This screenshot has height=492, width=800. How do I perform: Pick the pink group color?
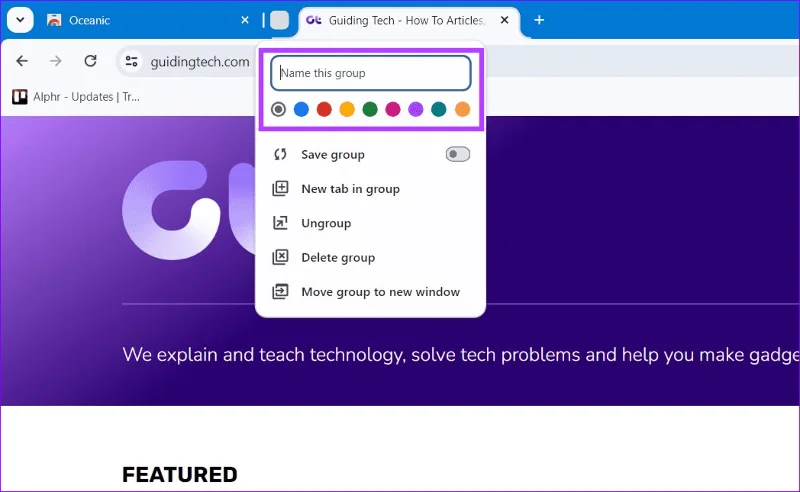[x=393, y=109]
